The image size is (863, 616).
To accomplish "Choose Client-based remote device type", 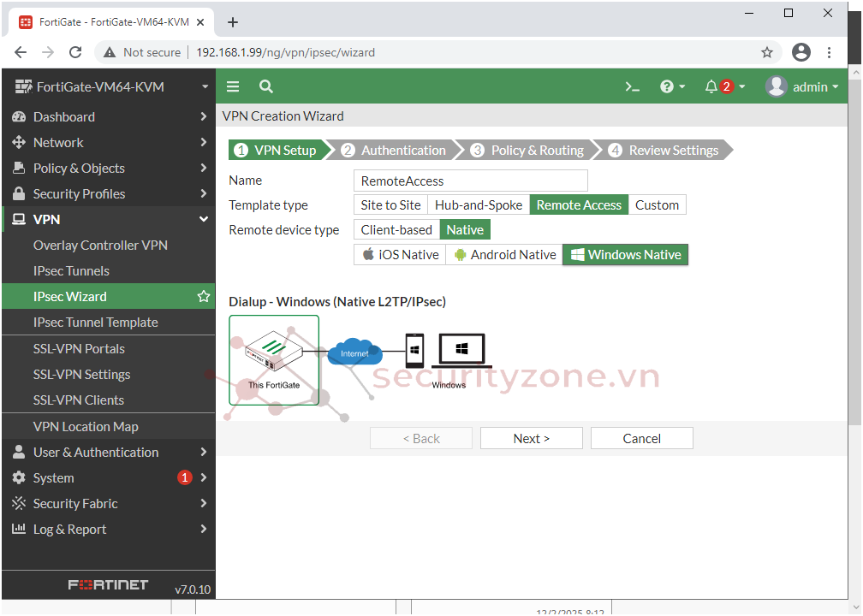I will click(396, 230).
